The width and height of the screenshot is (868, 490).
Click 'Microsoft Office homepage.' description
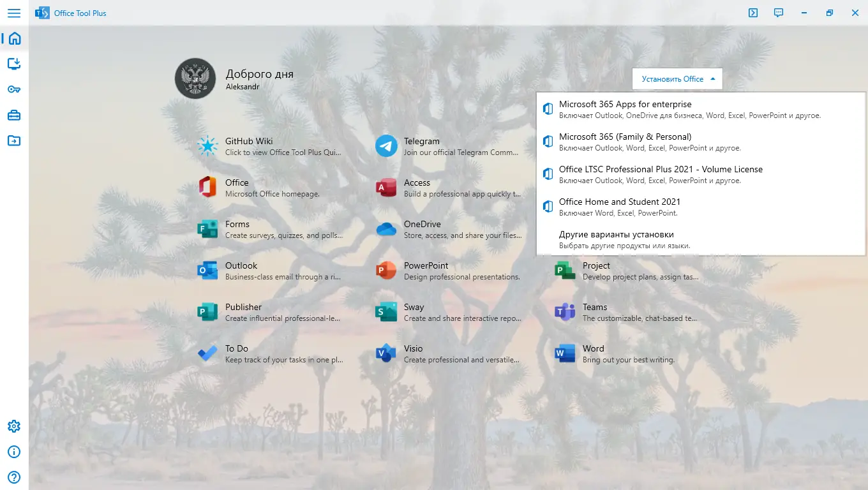273,194
